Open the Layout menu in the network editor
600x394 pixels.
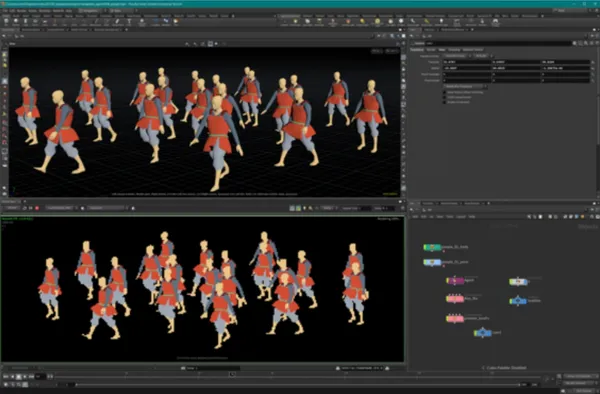coord(461,217)
